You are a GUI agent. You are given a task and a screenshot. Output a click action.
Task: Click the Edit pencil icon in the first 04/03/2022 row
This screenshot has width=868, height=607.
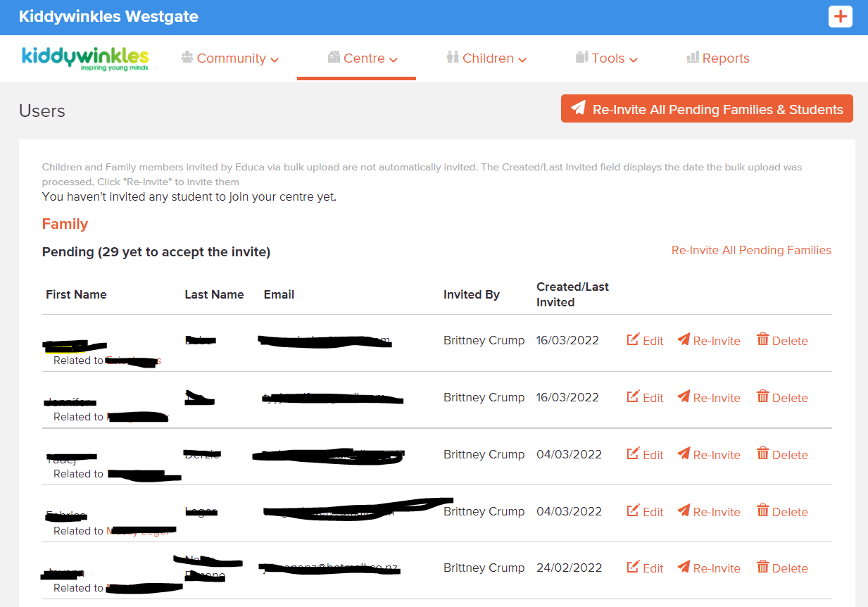[633, 453]
